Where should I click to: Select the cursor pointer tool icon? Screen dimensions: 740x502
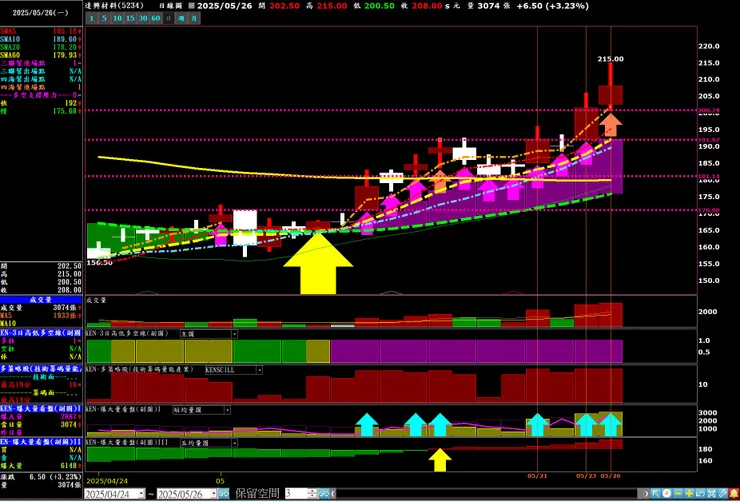point(656,494)
